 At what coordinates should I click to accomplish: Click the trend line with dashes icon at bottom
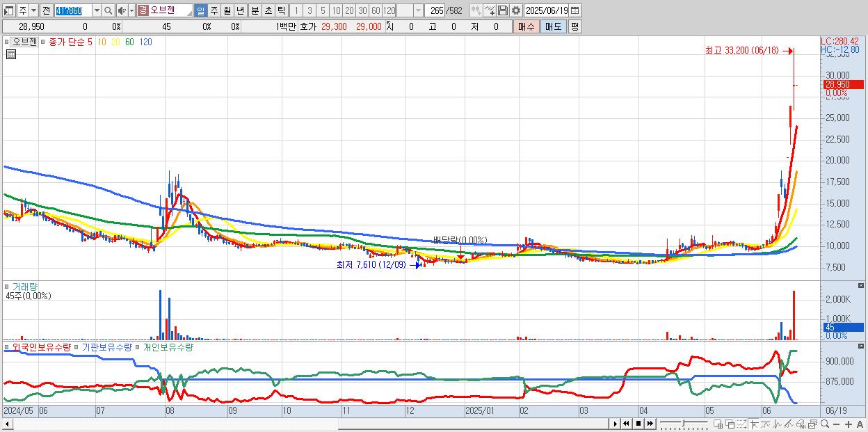766,424
